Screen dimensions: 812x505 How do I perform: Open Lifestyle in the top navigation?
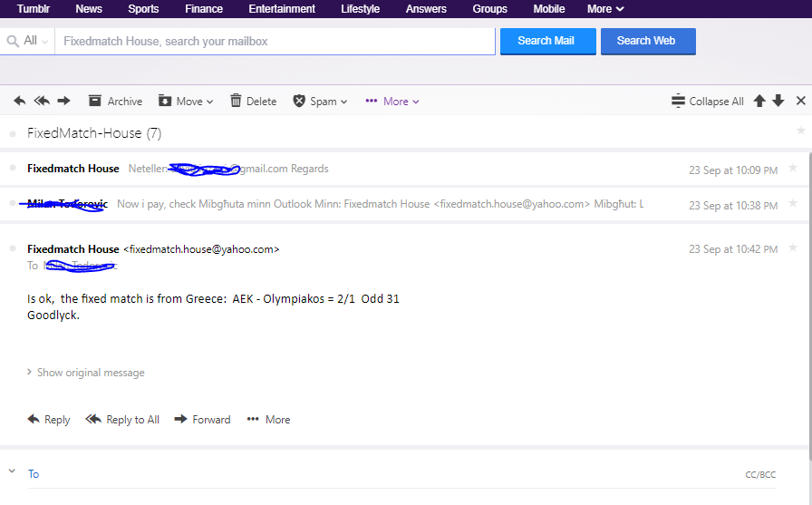(x=360, y=9)
